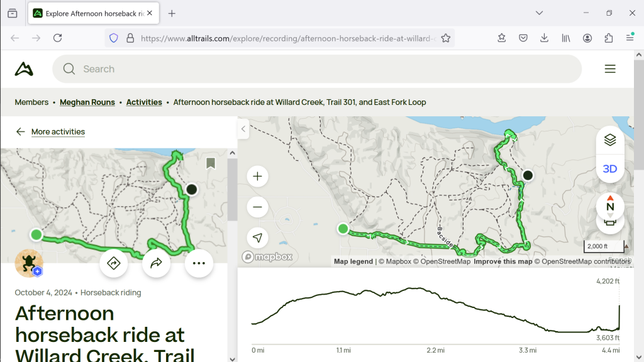The image size is (644, 362).
Task: Click the north compass button
Action: pos(609,206)
